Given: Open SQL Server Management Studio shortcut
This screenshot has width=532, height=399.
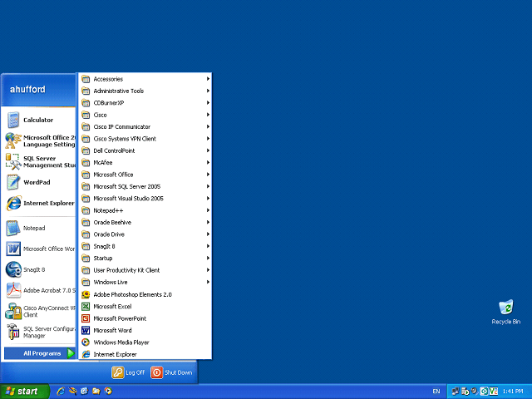Looking at the screenshot, I should (x=40, y=162).
